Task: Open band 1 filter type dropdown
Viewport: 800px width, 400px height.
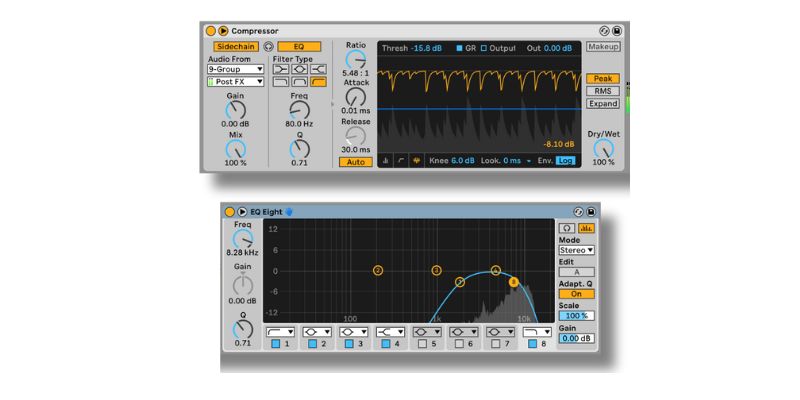Action: point(280,332)
